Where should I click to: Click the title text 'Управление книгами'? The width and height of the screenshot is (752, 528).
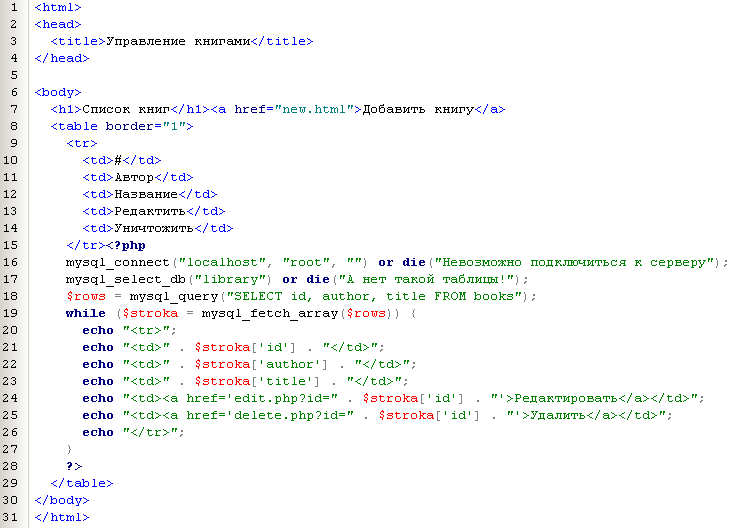178,41
